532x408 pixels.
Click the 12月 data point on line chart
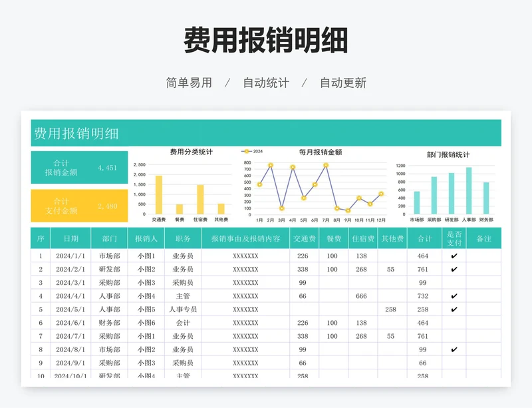[381, 194]
